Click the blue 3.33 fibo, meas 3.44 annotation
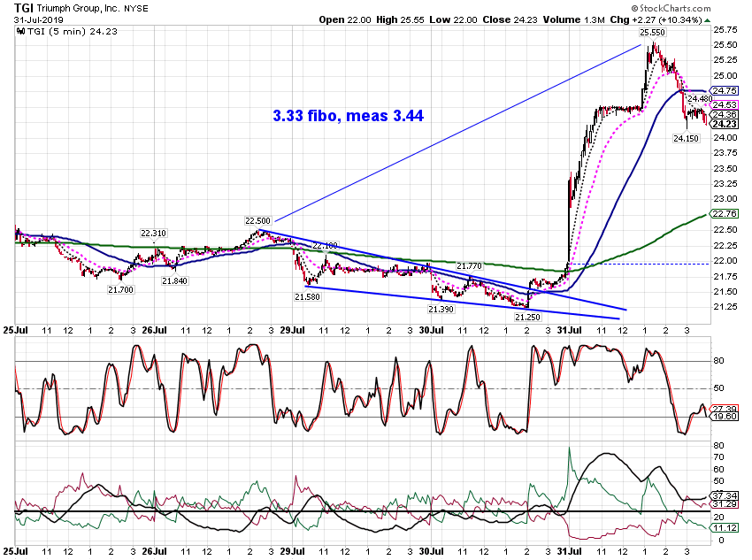Image resolution: width=752 pixels, height=560 pixels. tap(349, 116)
